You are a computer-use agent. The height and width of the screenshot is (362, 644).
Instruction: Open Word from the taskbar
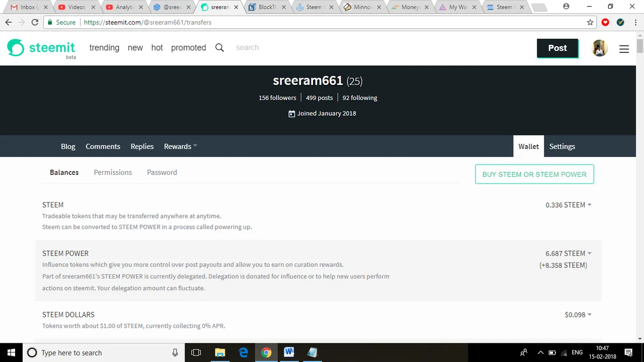(x=289, y=352)
